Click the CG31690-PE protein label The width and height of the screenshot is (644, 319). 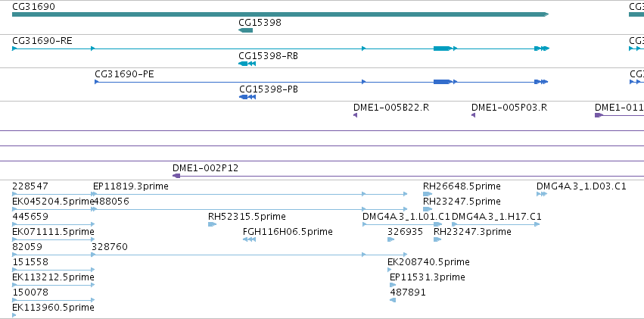click(x=124, y=74)
